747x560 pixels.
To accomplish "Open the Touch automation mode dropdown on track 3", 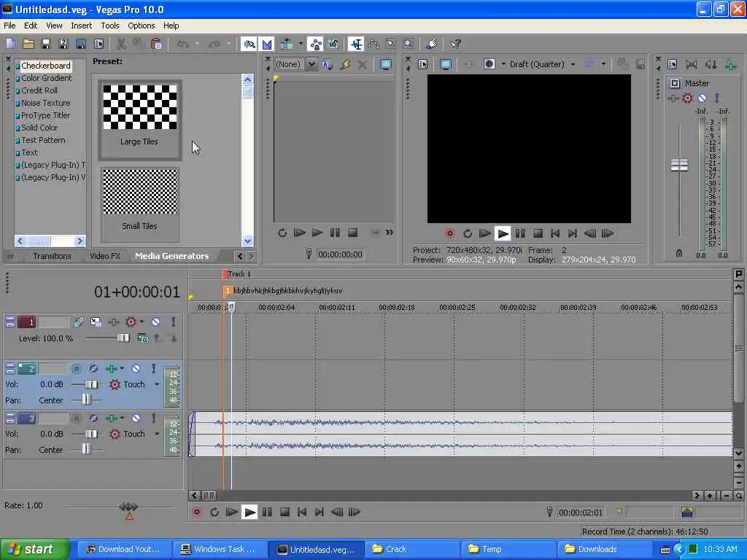I will [x=157, y=434].
